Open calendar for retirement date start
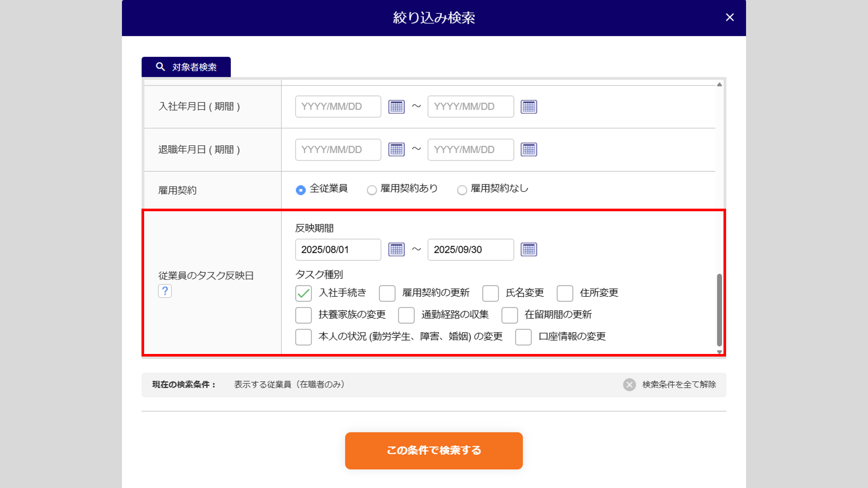This screenshot has width=868, height=488. point(396,150)
